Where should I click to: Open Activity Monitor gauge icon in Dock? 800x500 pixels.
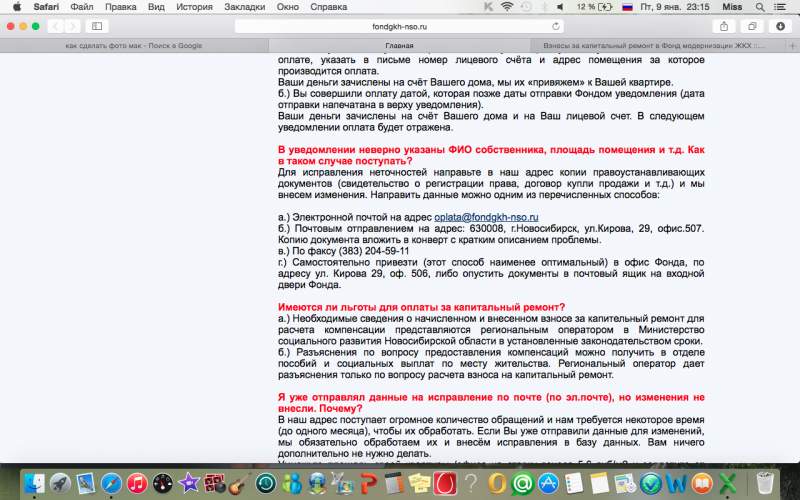pos(163,483)
